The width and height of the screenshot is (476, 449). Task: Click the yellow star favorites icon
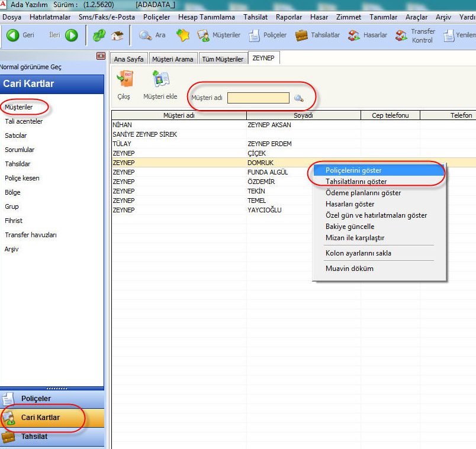(183, 35)
